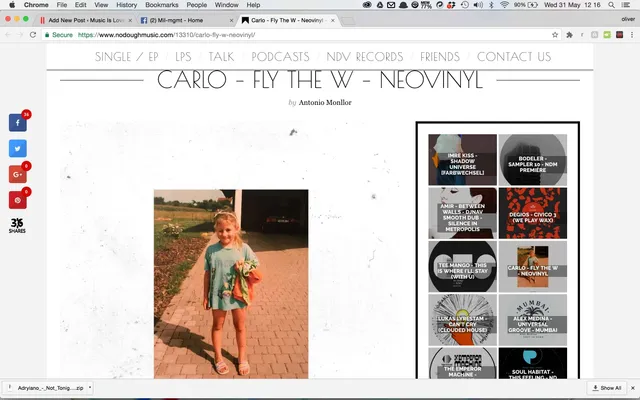Open Spotlight search in menu bar
Image resolution: width=640 pixels, height=400 pixels.
click(x=611, y=5)
